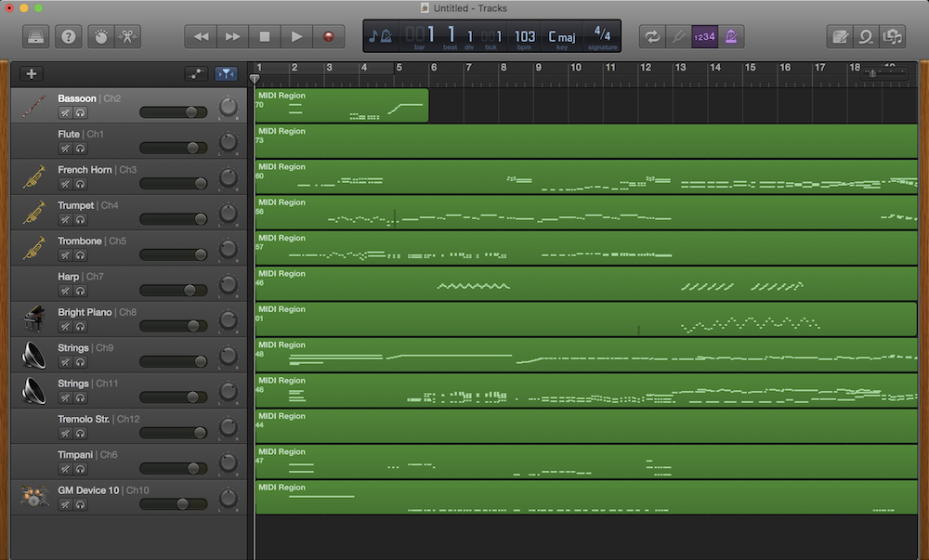Add a new track with the plus button
The image size is (929, 560).
[x=31, y=73]
